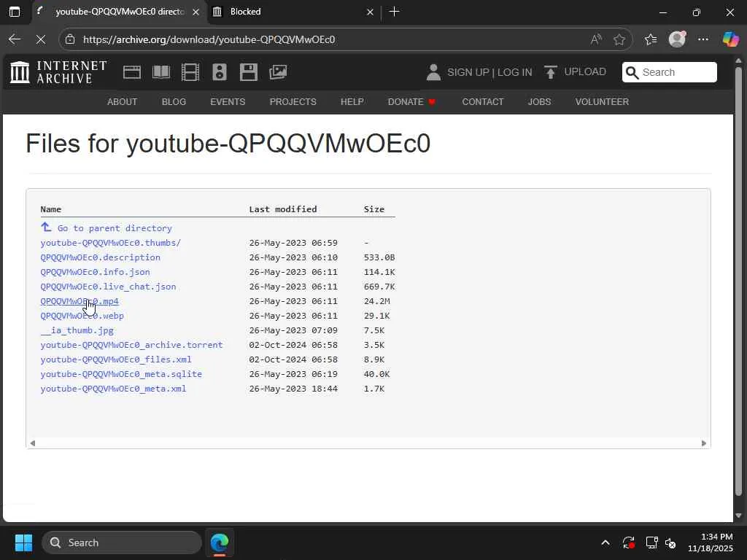This screenshot has width=747, height=560.
Task: Open the CONTACT menu item
Action: 483,102
